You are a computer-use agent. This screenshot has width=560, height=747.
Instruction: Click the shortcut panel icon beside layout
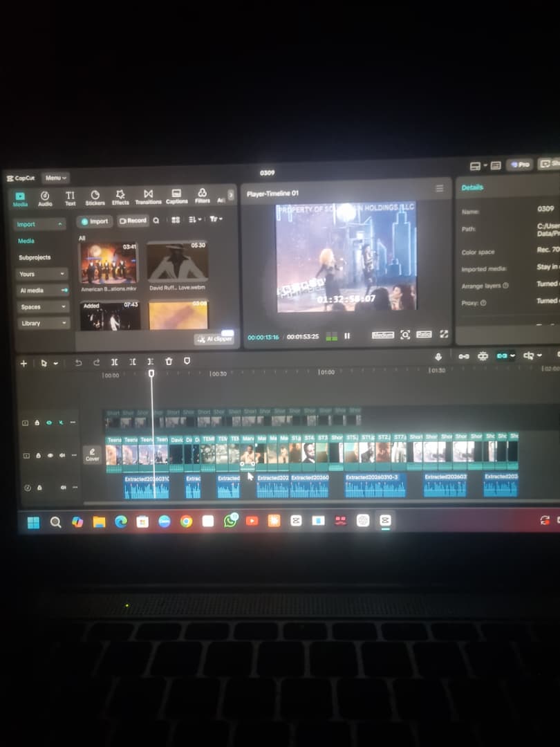click(x=496, y=165)
